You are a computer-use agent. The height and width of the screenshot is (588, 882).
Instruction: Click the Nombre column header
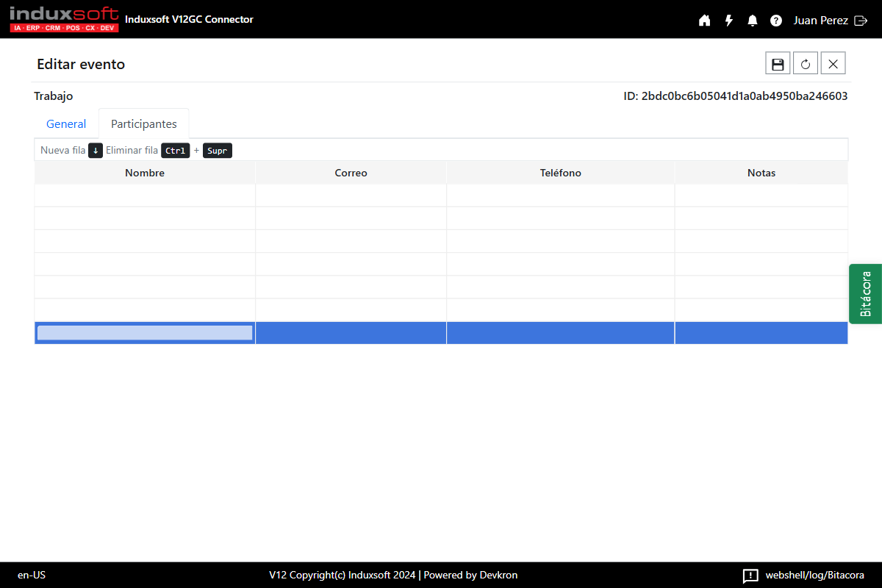pyautogui.click(x=145, y=173)
